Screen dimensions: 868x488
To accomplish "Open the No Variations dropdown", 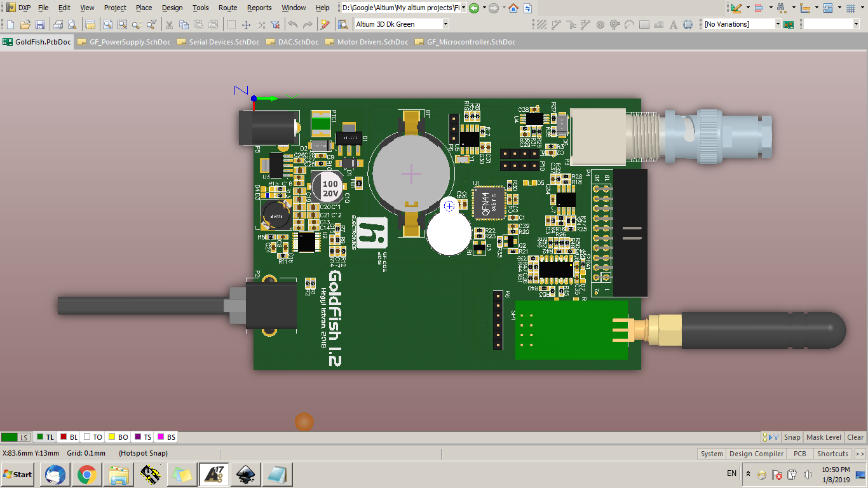I will click(779, 24).
